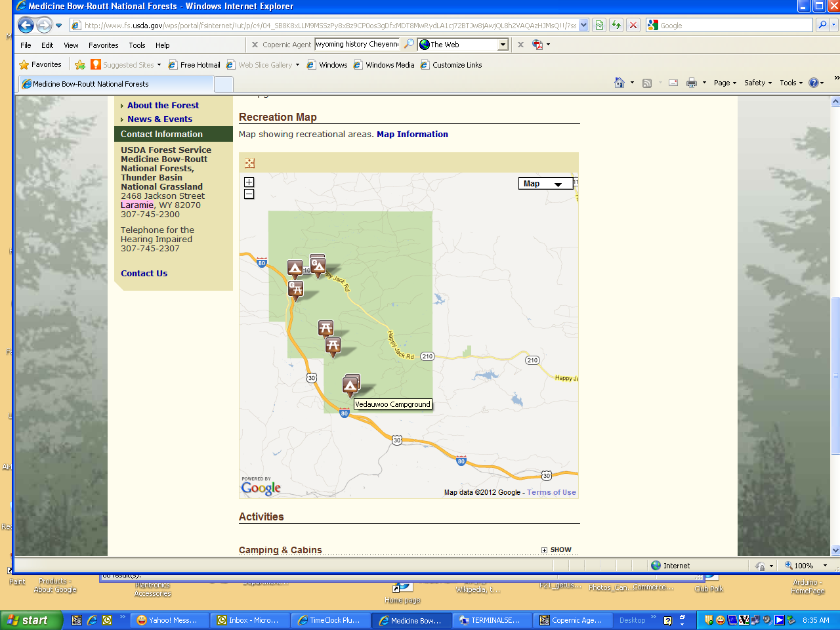Open the Help menu
This screenshot has height=630, width=840.
point(163,45)
